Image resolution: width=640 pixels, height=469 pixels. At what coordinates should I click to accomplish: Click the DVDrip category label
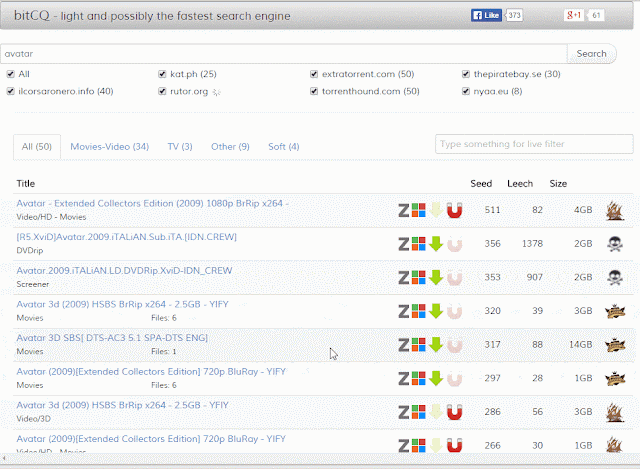coord(30,251)
